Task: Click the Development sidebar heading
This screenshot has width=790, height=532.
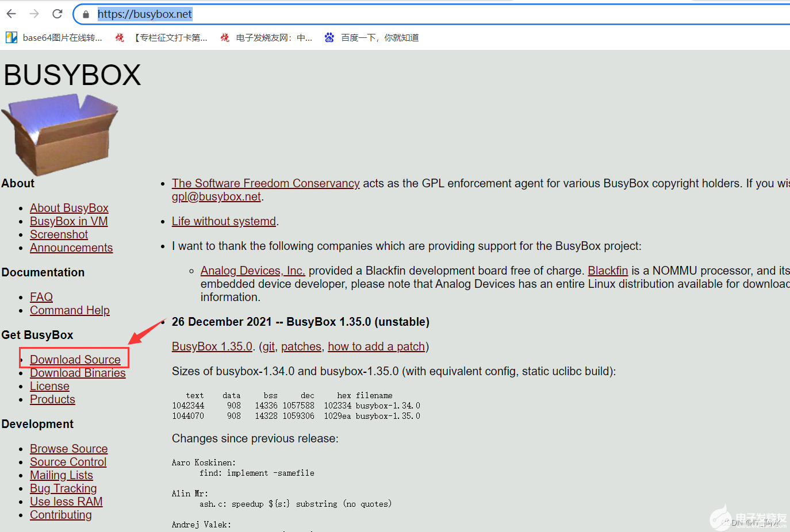Action: [x=37, y=424]
